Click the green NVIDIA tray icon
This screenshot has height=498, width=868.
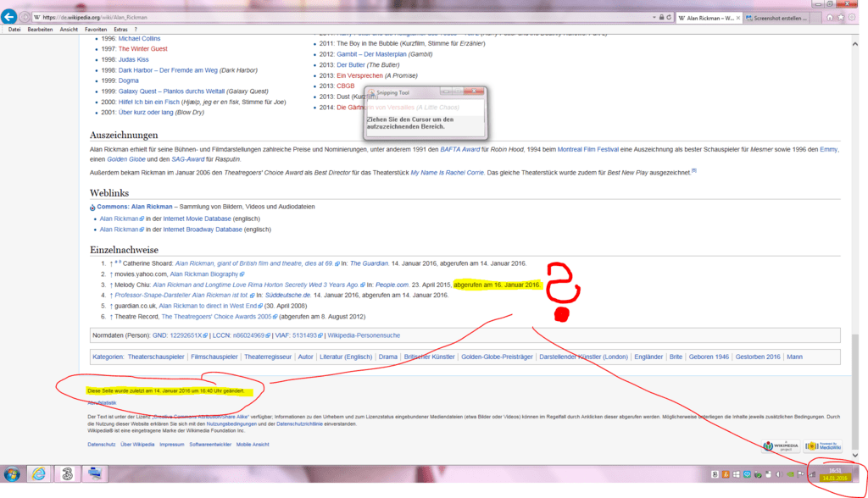[x=791, y=474]
